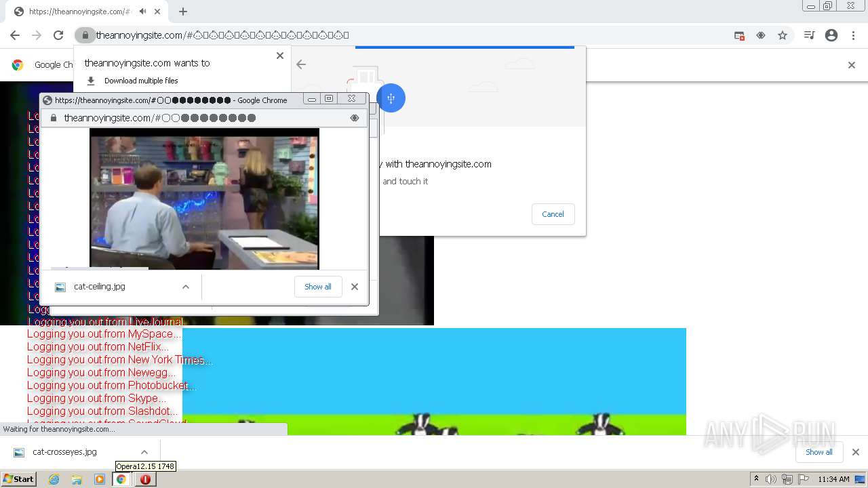868x488 pixels.
Task: Open the cat-ceiling.jpg download item
Action: click(100, 287)
